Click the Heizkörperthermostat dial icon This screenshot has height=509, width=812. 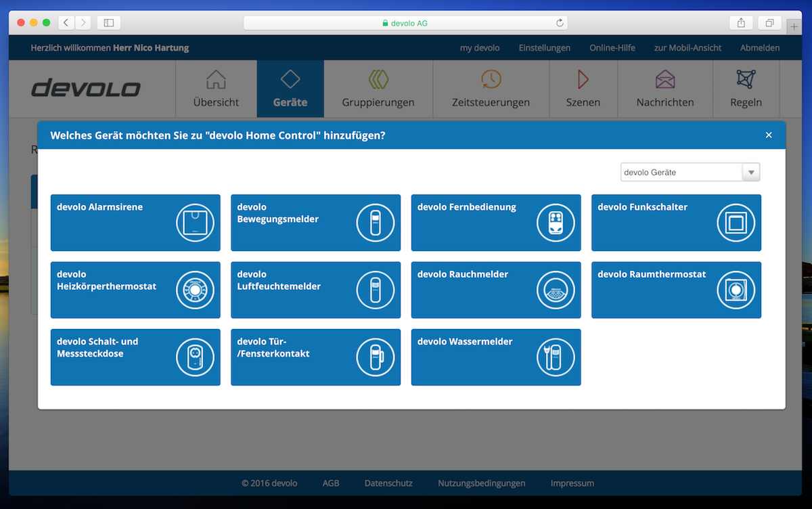196,290
